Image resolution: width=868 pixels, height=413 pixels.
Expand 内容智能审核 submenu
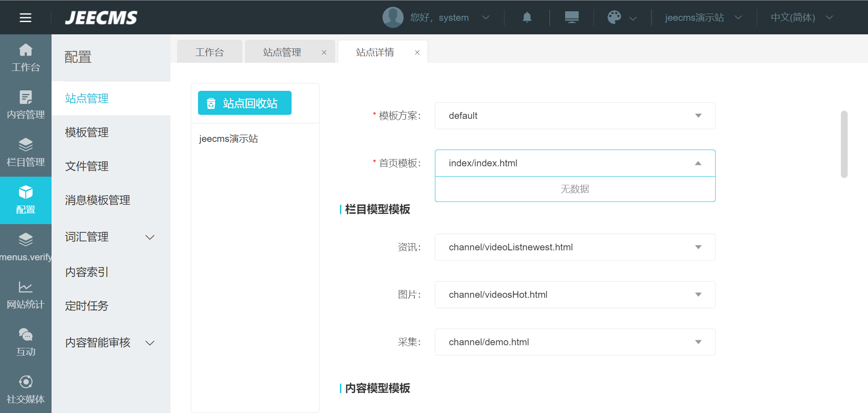(x=150, y=343)
